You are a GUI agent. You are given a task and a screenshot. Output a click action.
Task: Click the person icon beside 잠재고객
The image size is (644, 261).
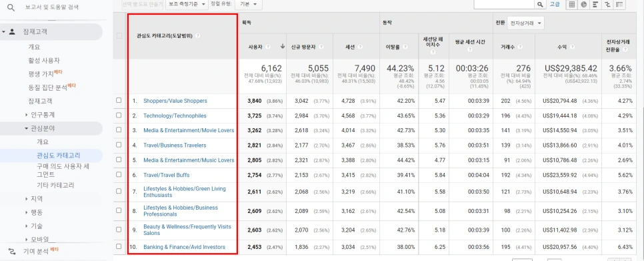[x=12, y=31]
